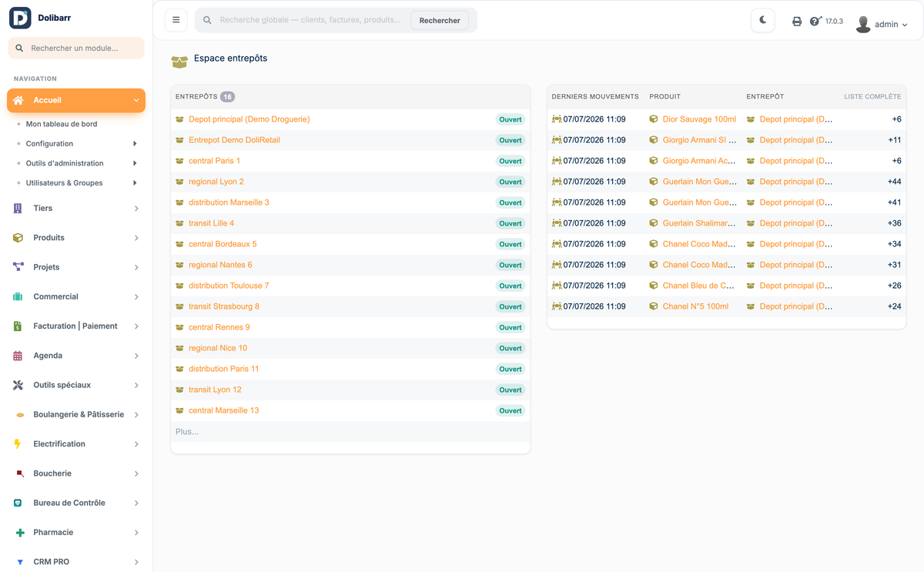Viewport: 924px width, 572px height.
Task: Click the Commercial suitcase icon
Action: pos(18,296)
